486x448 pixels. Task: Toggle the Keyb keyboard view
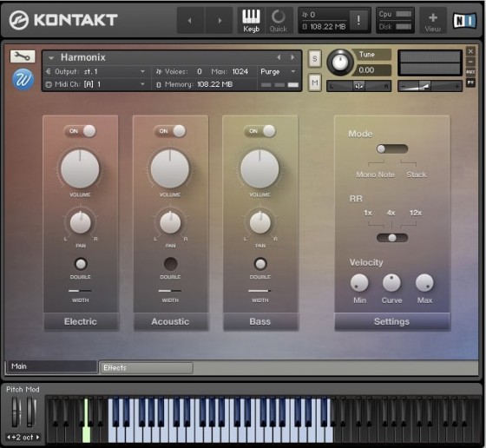251,21
